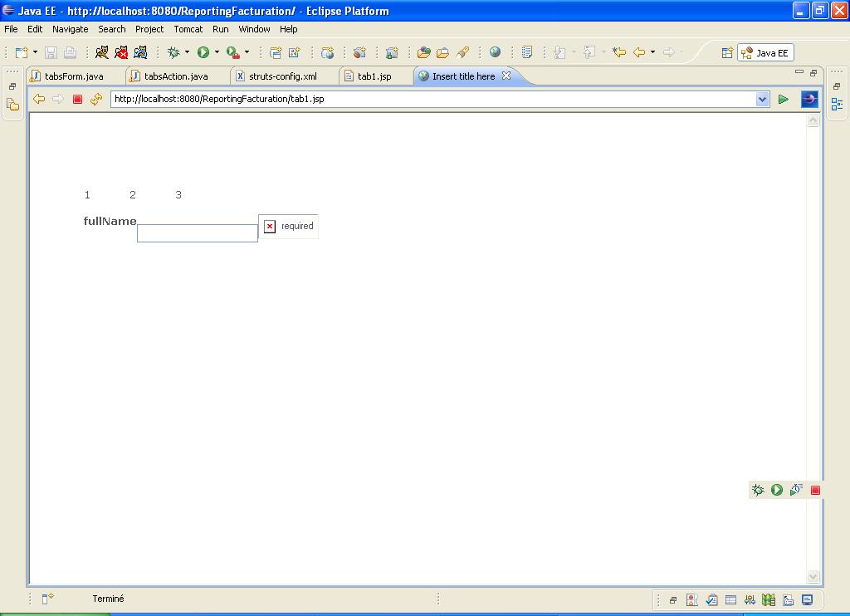The width and height of the screenshot is (850, 616).
Task: Click the Save disk icon
Action: point(51,52)
